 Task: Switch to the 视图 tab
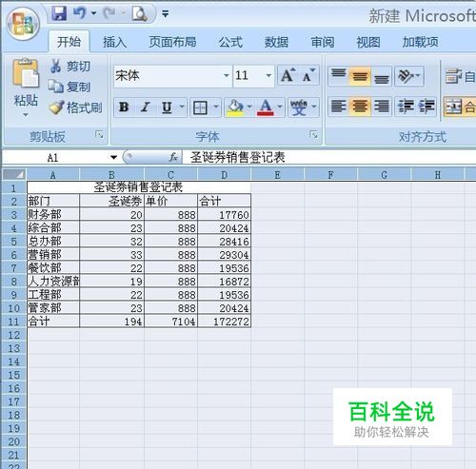coord(368,42)
